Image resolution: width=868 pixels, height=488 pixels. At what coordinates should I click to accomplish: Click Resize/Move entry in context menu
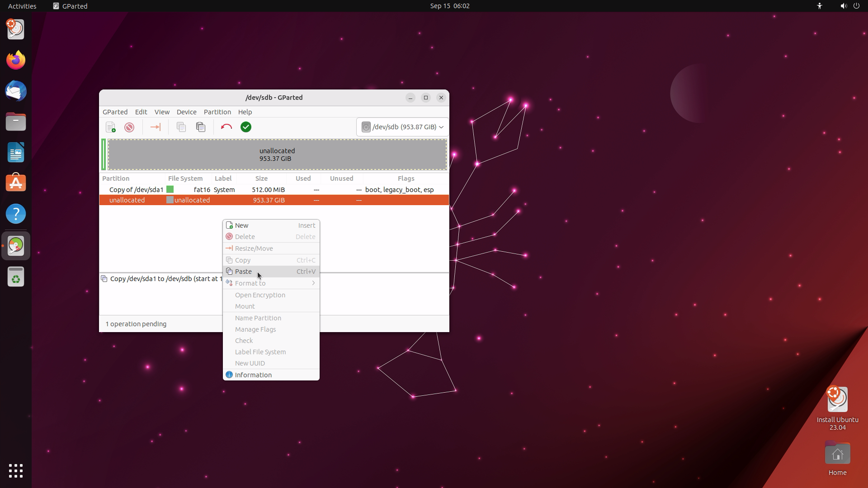point(271,249)
